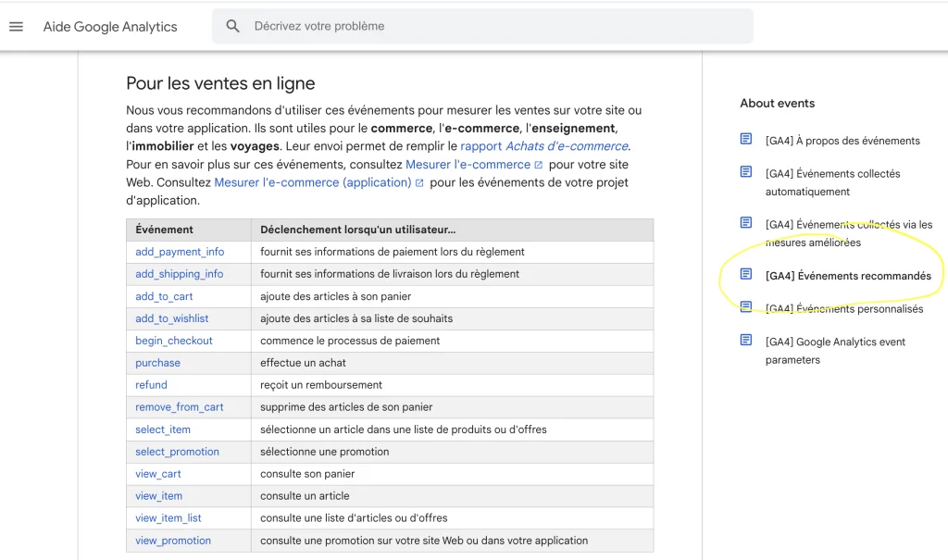Image resolution: width=948 pixels, height=560 pixels.
Task: Click the search magnifier icon
Action: [233, 27]
